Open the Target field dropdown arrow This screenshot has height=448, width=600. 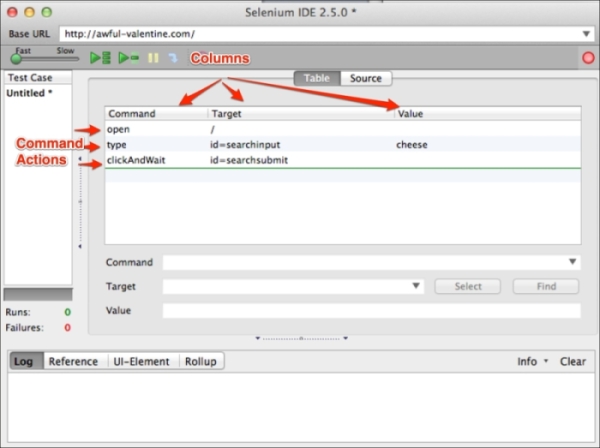point(416,286)
